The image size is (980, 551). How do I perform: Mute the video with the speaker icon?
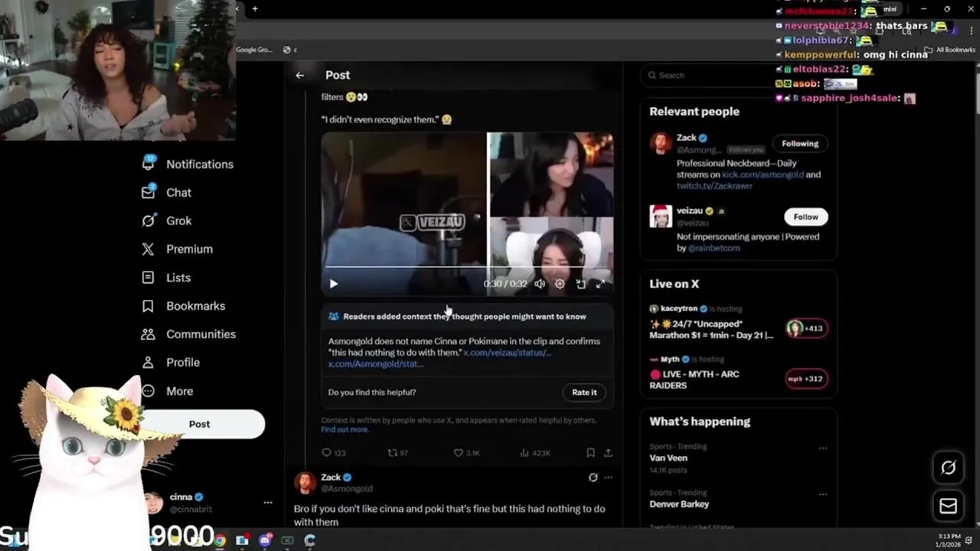click(540, 284)
